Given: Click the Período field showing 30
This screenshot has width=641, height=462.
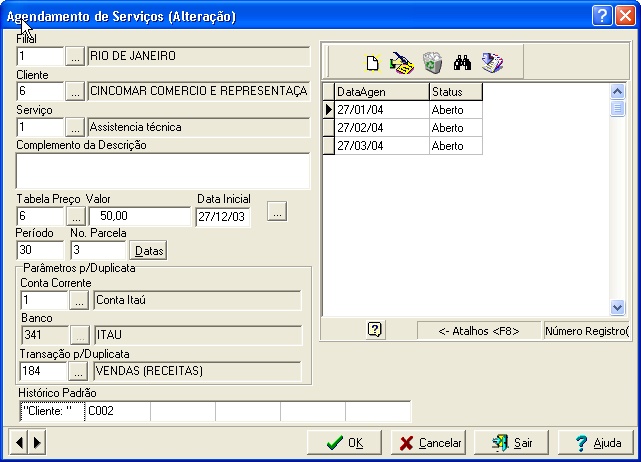Looking at the screenshot, I should coord(40,250).
